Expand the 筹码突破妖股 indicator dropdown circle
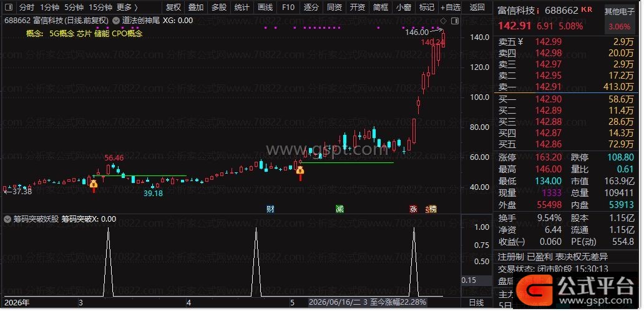Viewport: 644px width, 311px height. 7,219
